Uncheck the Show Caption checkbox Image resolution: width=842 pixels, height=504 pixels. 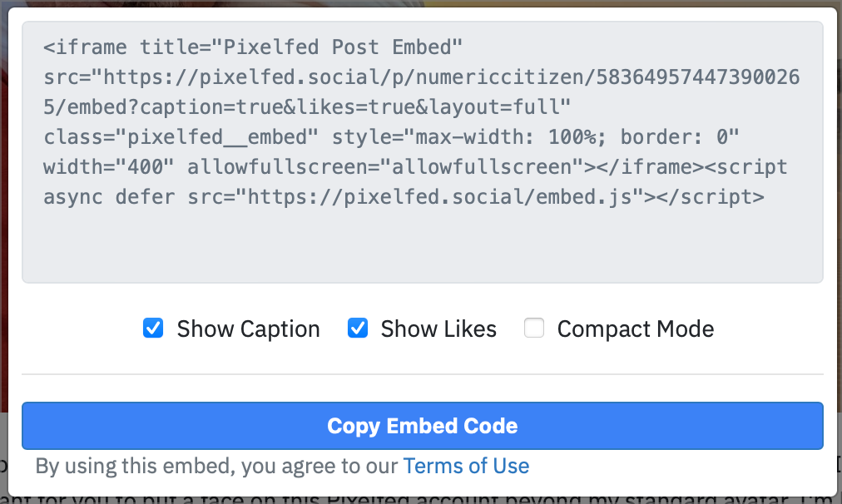152,329
